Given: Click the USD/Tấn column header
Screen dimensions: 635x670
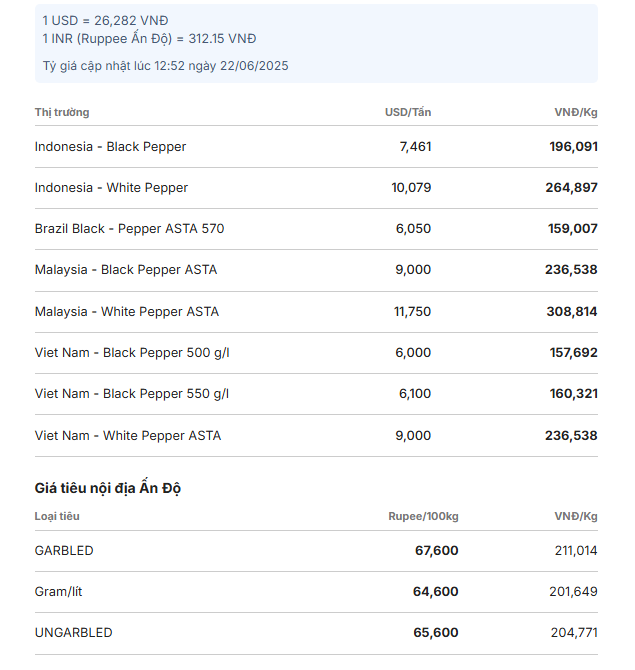Looking at the screenshot, I should 408,112.
